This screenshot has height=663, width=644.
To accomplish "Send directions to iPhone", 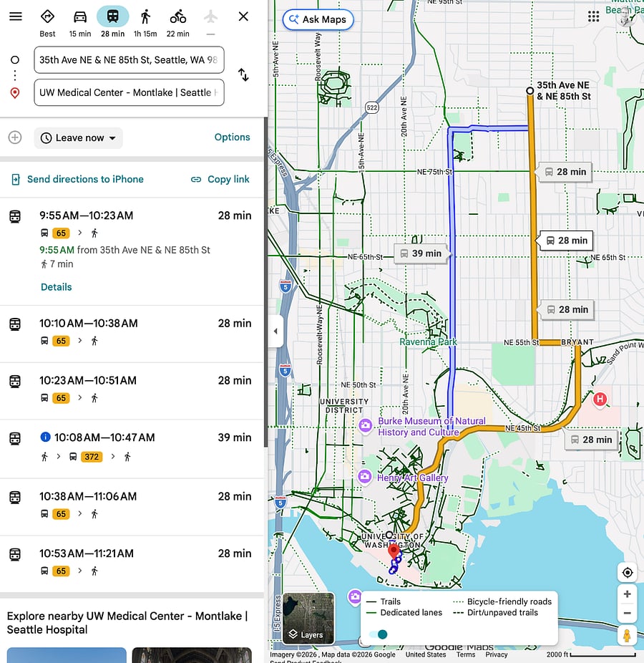I will (77, 179).
